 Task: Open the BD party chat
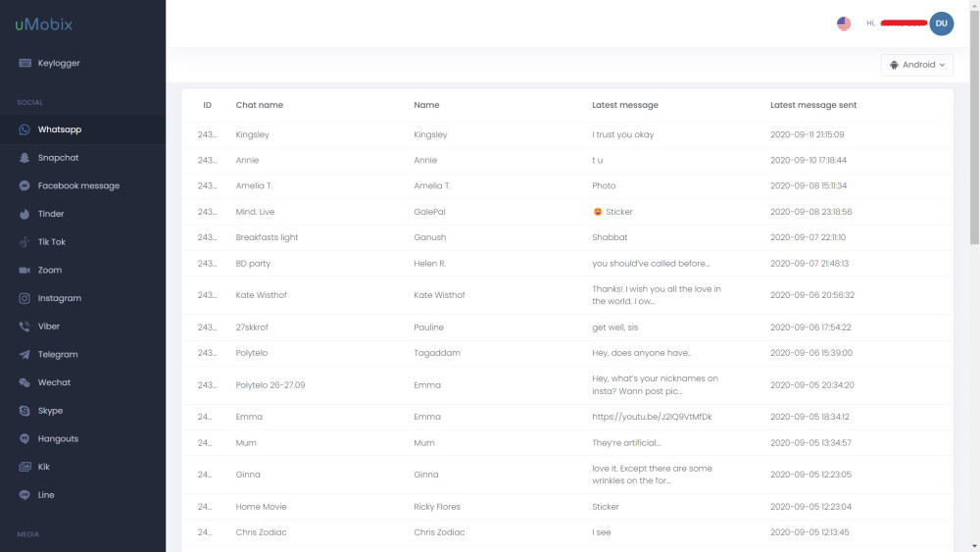[x=253, y=264]
